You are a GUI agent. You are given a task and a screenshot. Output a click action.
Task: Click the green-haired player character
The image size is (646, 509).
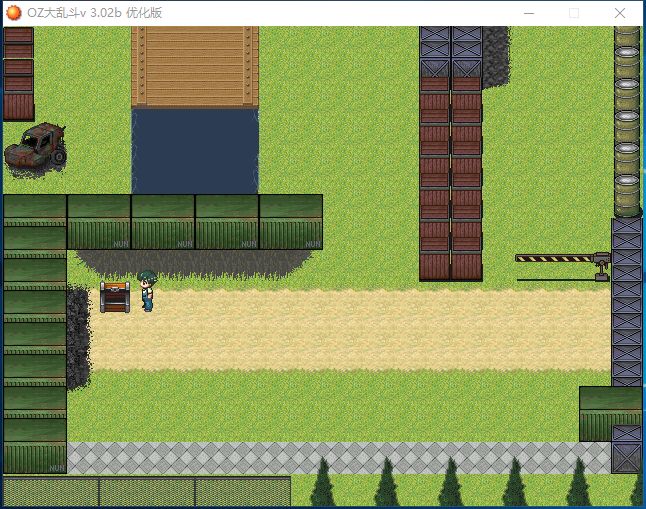(147, 291)
